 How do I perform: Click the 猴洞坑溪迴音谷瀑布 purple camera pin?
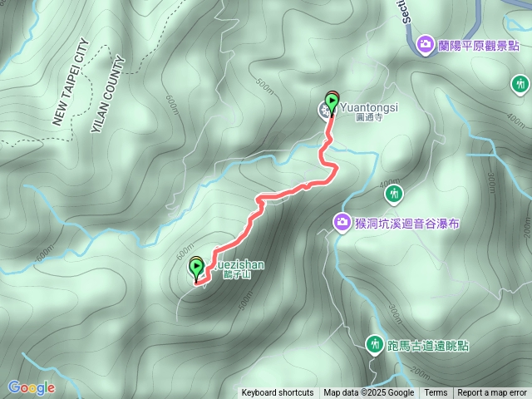(x=342, y=223)
